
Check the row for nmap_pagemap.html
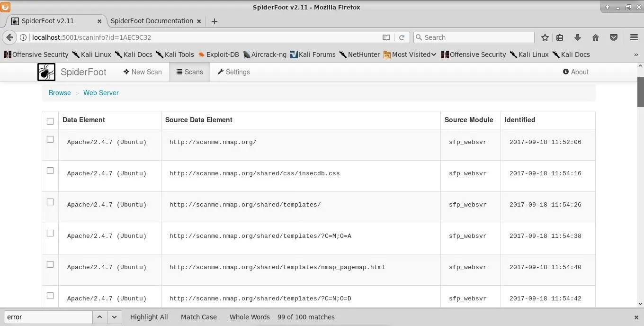[50, 264]
